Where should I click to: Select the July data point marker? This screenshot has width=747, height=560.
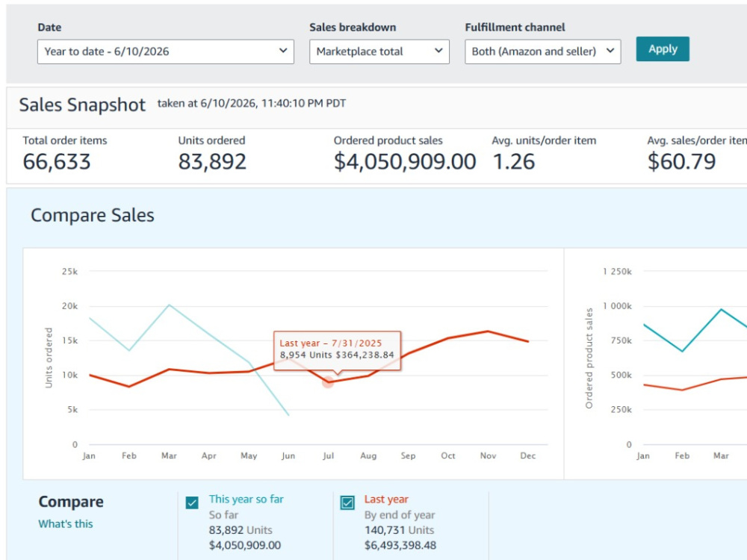(328, 382)
